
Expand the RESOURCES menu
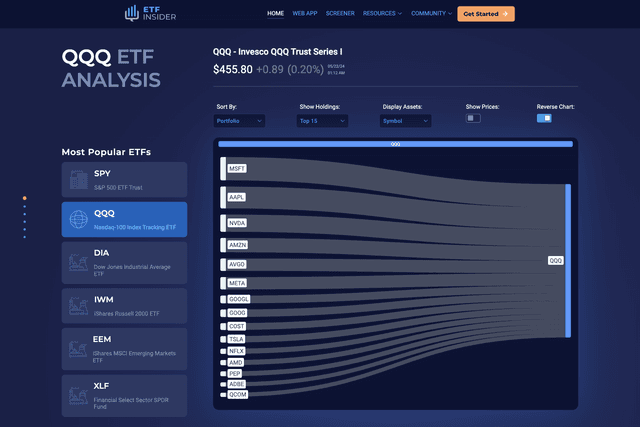click(x=382, y=13)
